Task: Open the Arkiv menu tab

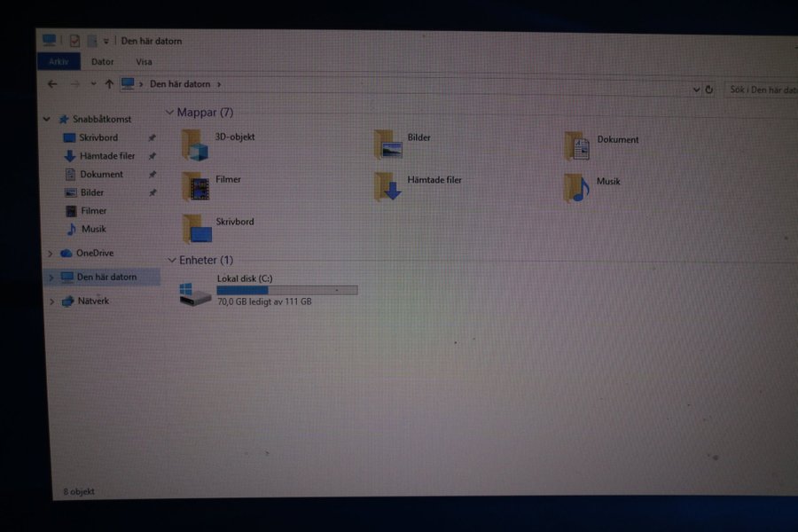Action: pos(59,61)
